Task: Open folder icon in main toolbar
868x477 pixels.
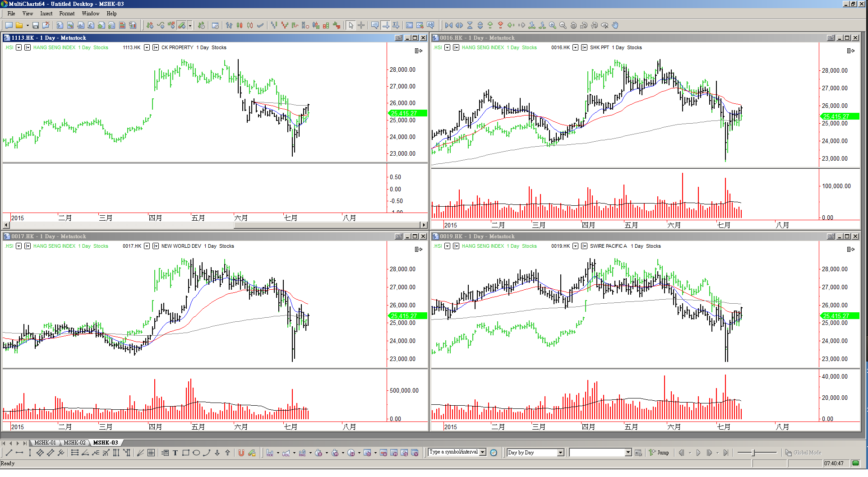Action: pos(19,25)
